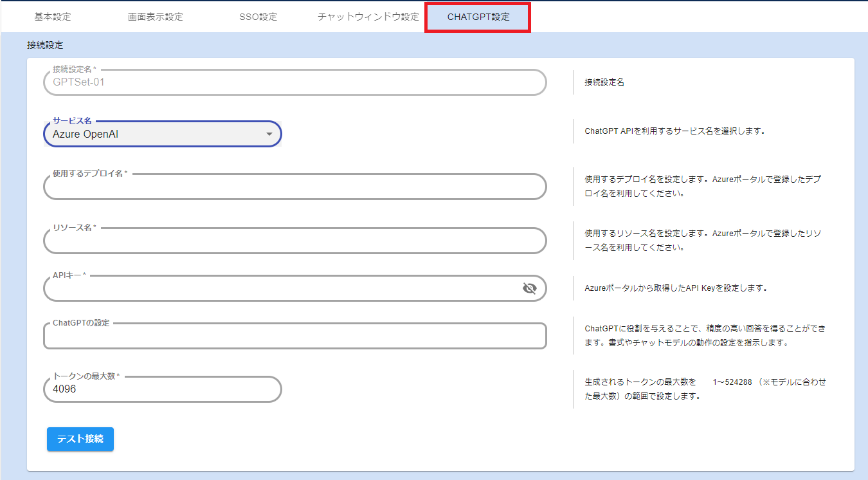Screen dimensions: 868x480
Task: Switch to the 基本設定 tab
Action: click(53, 17)
